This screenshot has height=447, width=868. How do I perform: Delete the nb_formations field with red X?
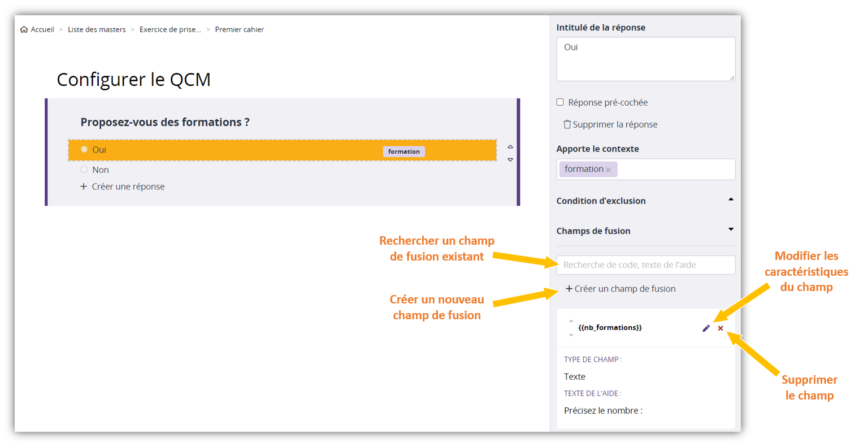(721, 328)
